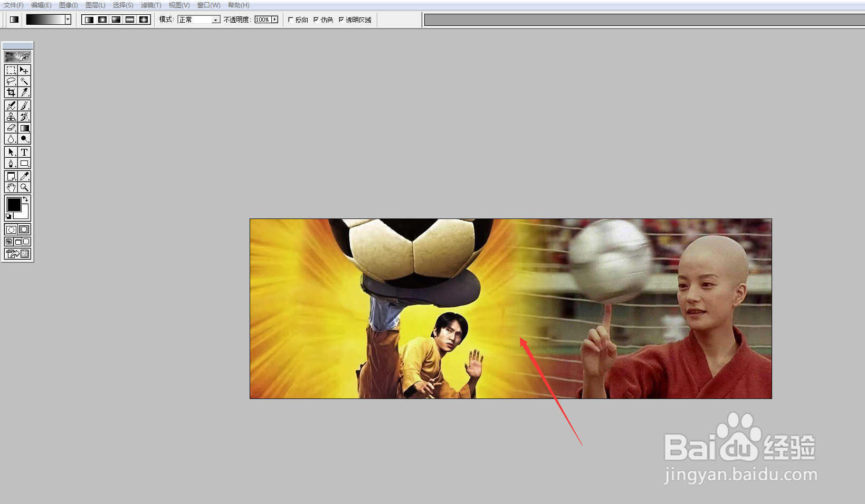Click the Adobe Online eye image
Screen dimensions: 865x504
click(x=17, y=56)
